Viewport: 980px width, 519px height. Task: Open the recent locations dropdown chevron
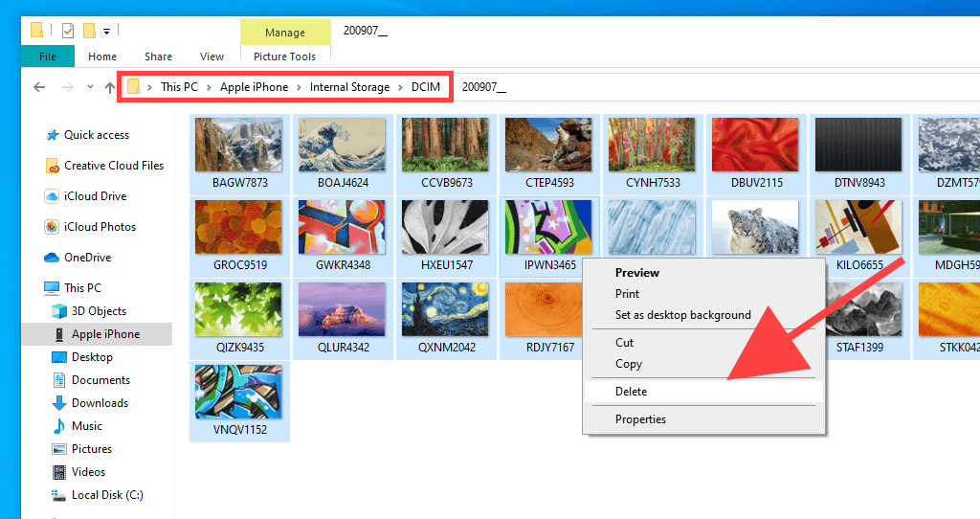90,87
